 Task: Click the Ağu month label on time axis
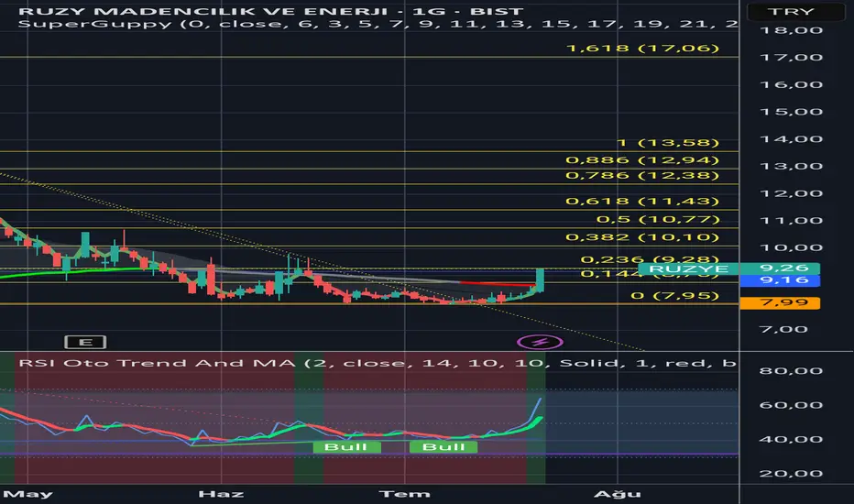[617, 494]
